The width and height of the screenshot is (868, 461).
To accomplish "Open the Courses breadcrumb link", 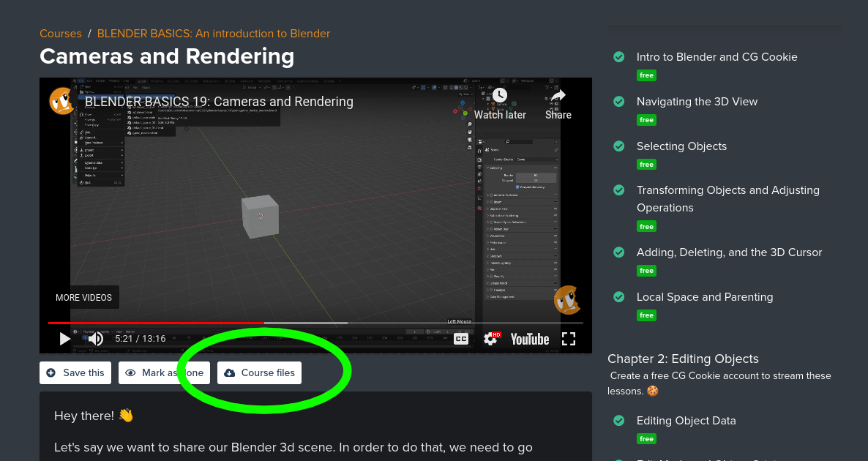I will pos(60,33).
